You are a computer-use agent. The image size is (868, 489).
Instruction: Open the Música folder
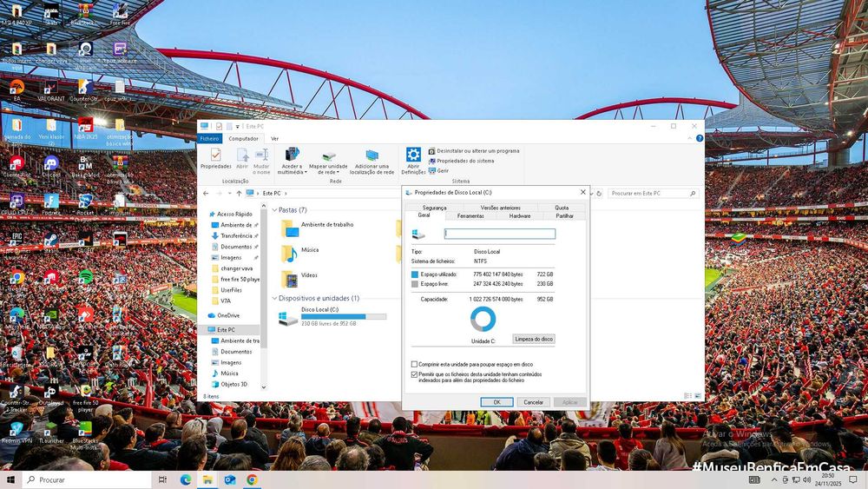(300, 253)
